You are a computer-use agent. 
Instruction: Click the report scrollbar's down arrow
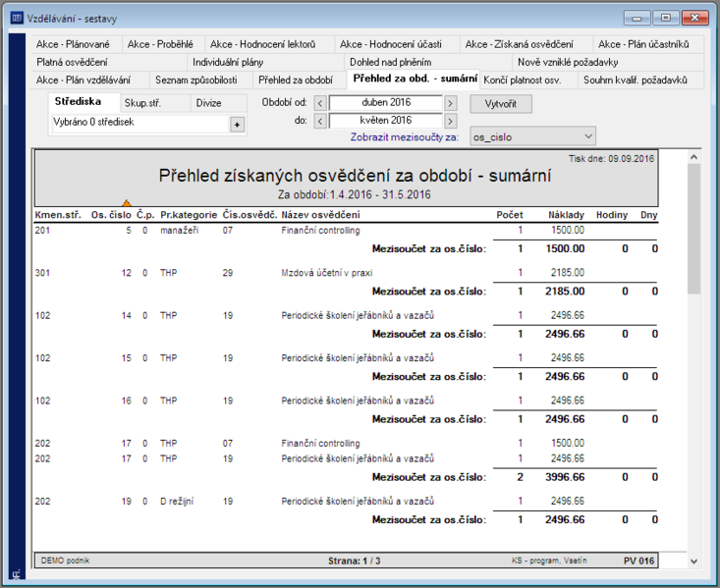pos(693,561)
